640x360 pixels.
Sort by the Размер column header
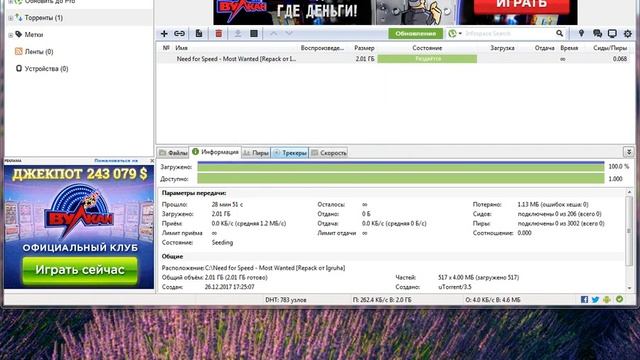pos(364,48)
